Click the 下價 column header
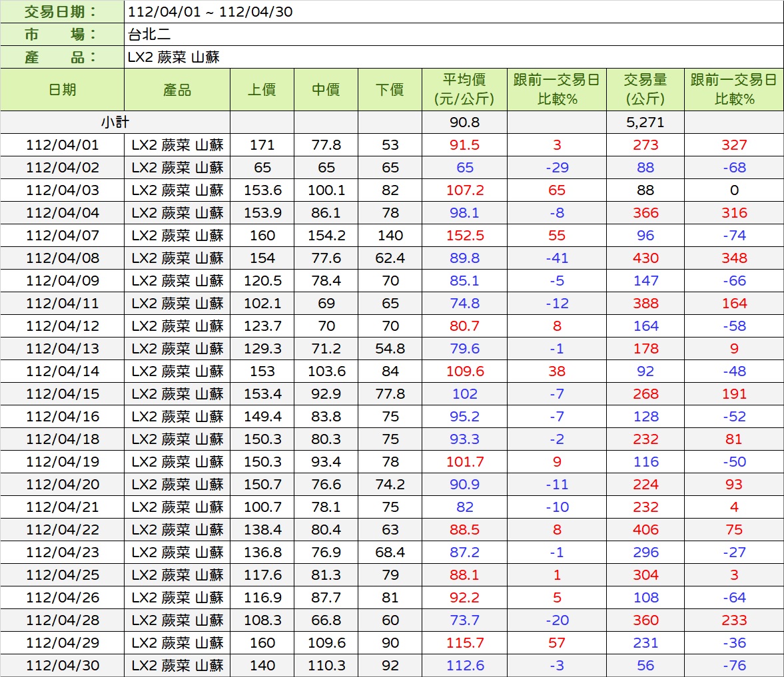This screenshot has height=677, width=784. point(390,90)
